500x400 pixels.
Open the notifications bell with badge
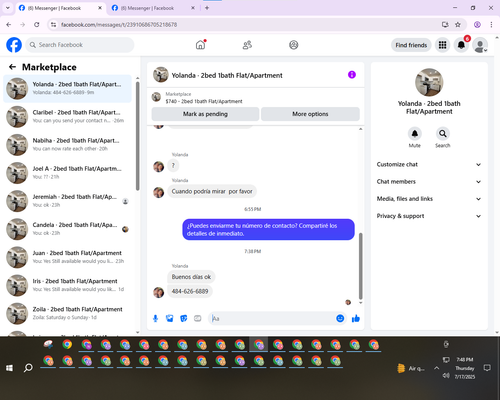click(461, 45)
